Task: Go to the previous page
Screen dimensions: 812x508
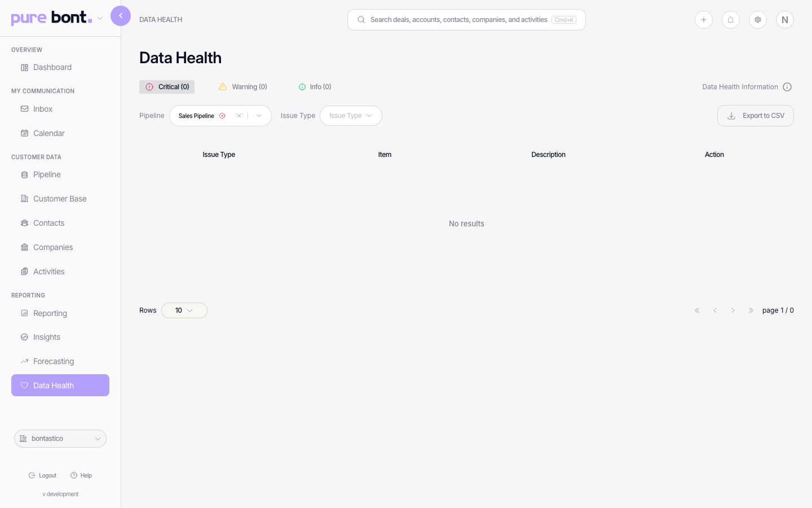Action: (715, 310)
